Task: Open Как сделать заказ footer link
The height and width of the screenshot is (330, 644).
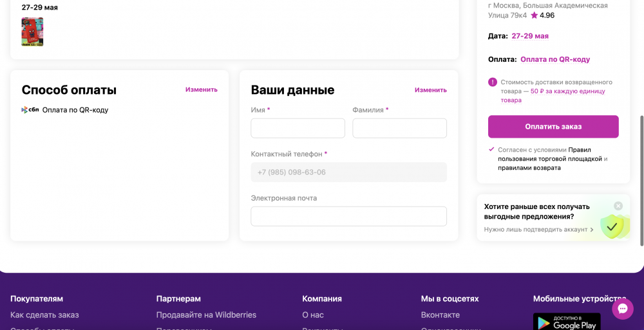Action: pyautogui.click(x=44, y=315)
